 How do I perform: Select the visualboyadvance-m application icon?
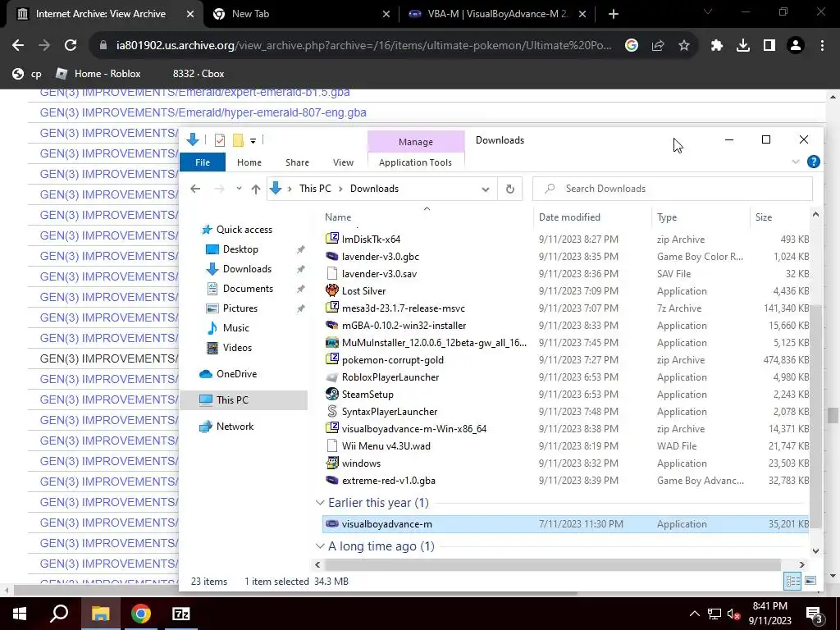(332, 524)
